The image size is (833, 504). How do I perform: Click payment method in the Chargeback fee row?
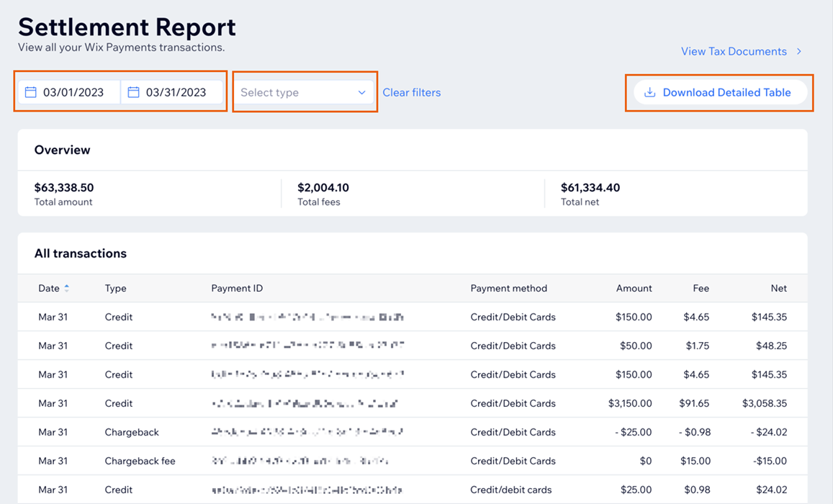(x=513, y=461)
